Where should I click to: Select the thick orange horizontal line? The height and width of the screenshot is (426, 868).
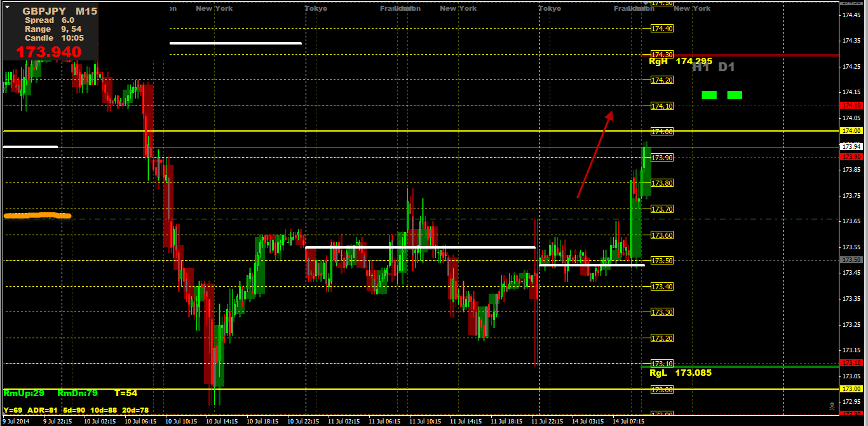(x=37, y=216)
